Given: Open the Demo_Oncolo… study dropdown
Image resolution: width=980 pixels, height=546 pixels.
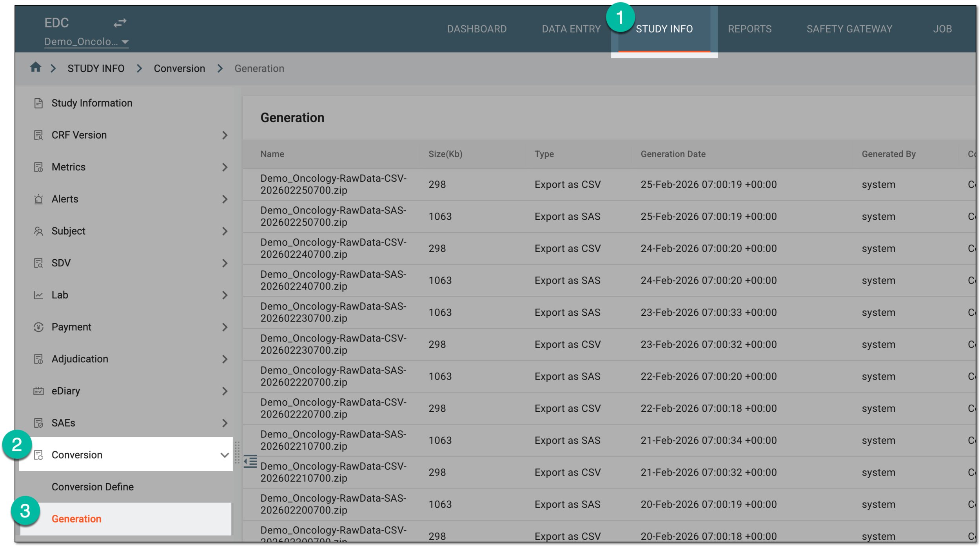Looking at the screenshot, I should click(x=87, y=42).
